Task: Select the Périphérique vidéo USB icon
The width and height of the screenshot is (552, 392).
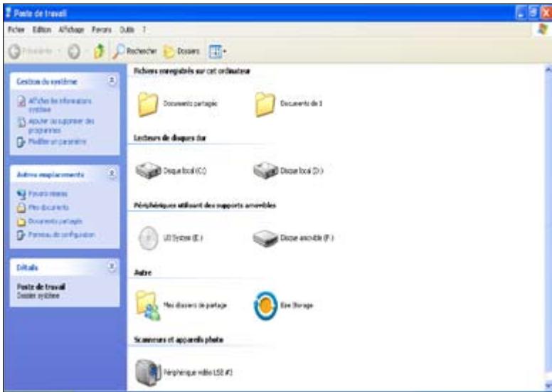Action: tap(148, 373)
